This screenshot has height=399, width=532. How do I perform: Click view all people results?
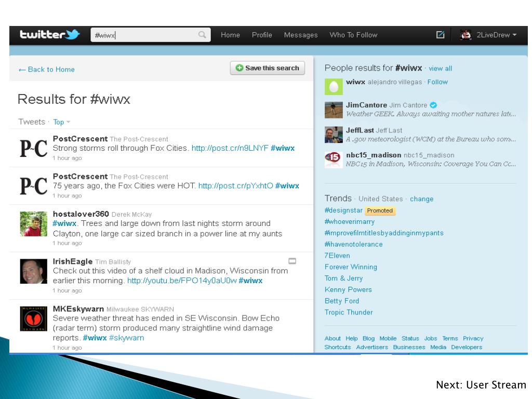(x=441, y=69)
